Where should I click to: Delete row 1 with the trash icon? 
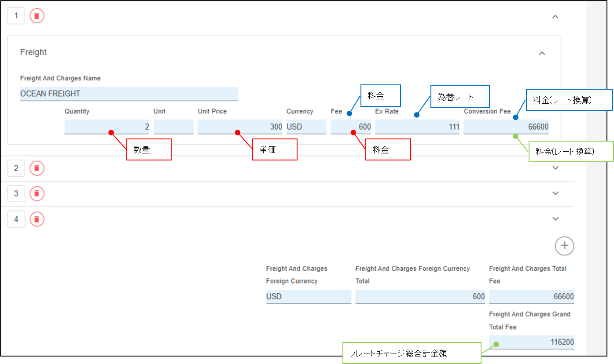click(37, 16)
